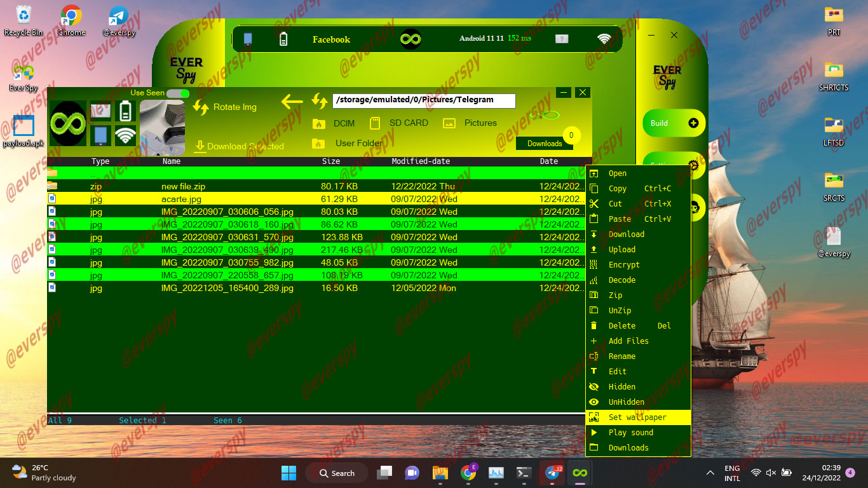The height and width of the screenshot is (488, 868).
Task: Select the acarte.jpg file row
Action: 316,199
